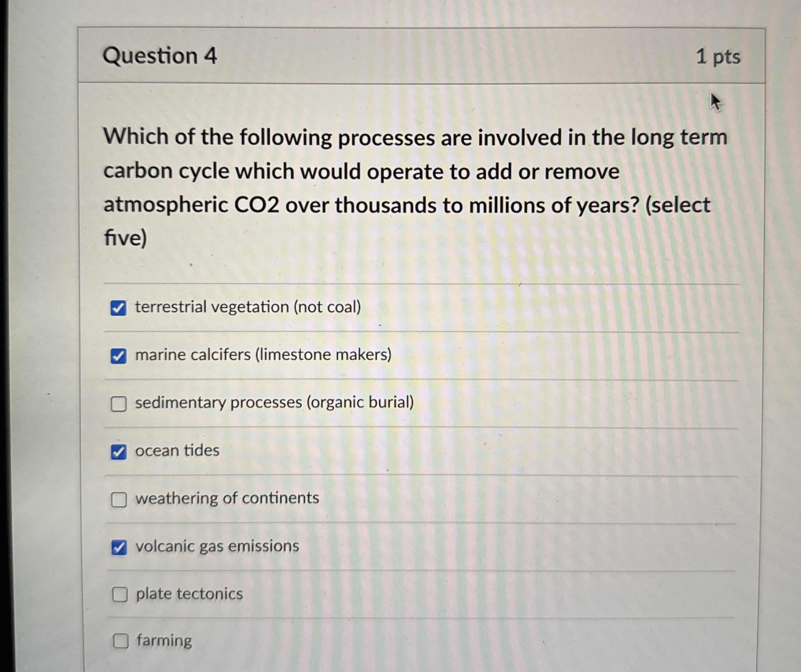
Task: Uncheck the ocean tides answer
Action: click(119, 451)
